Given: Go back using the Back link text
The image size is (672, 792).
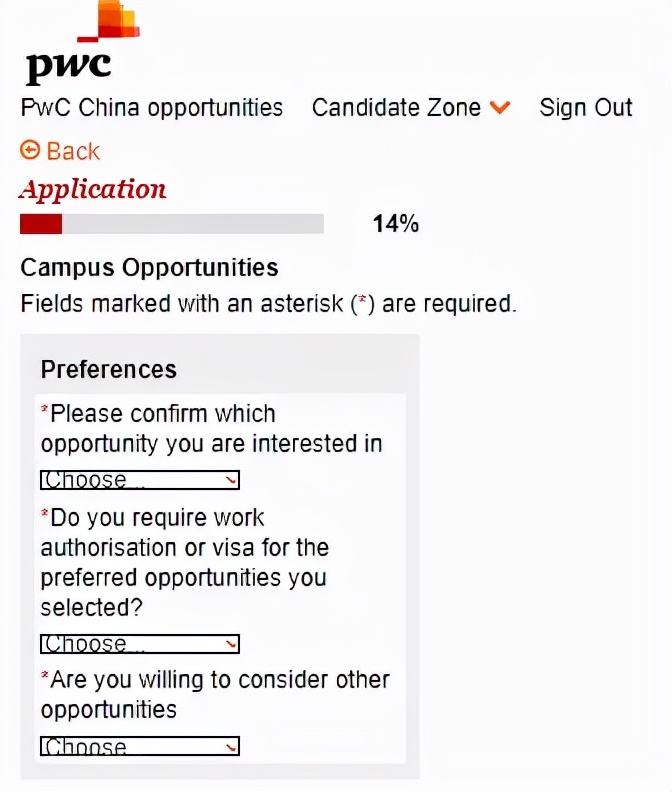Looking at the screenshot, I should click(73, 151).
